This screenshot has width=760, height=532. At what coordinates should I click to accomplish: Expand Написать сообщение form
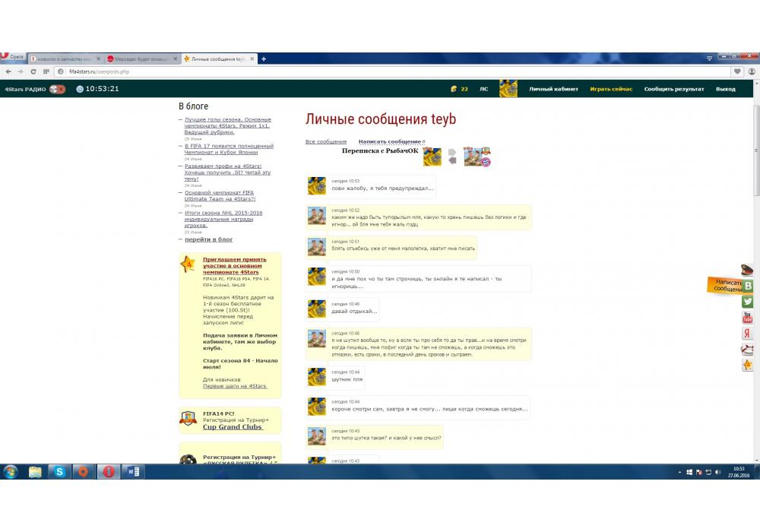(x=391, y=141)
